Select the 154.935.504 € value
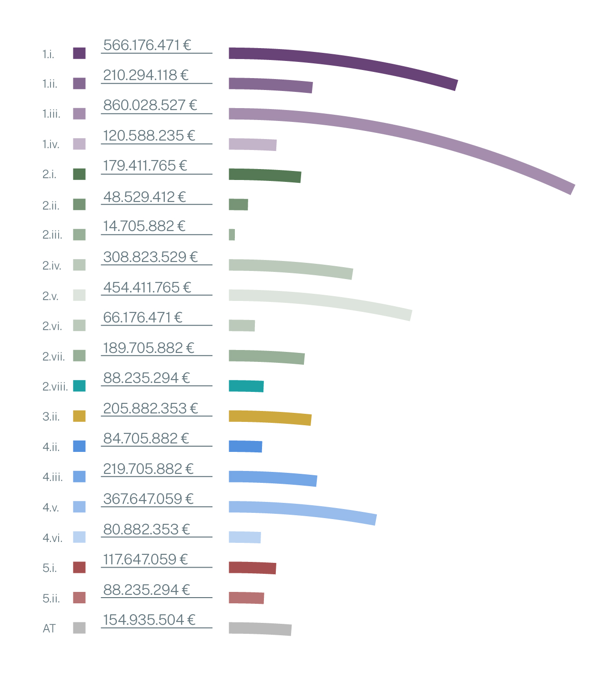Viewport: 616px width, 680px height. (149, 620)
